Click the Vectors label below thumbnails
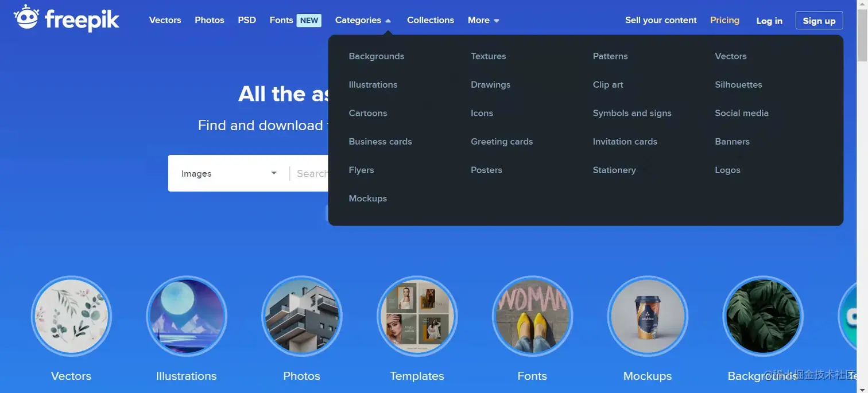The image size is (868, 393). pos(71,376)
